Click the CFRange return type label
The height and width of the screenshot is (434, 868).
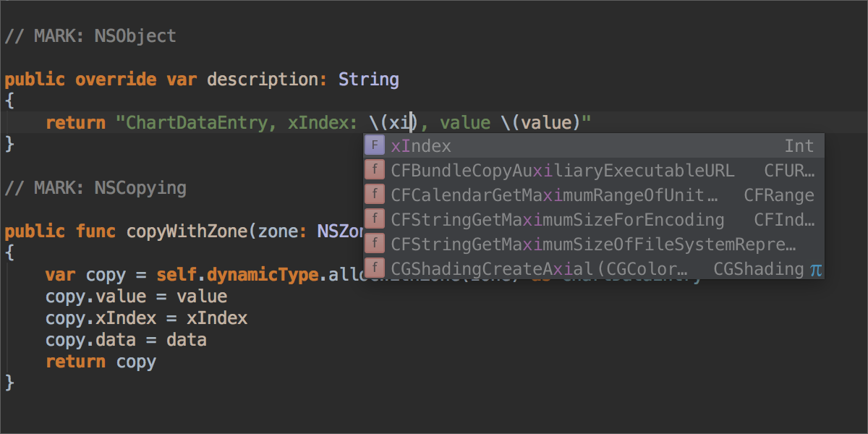778,195
